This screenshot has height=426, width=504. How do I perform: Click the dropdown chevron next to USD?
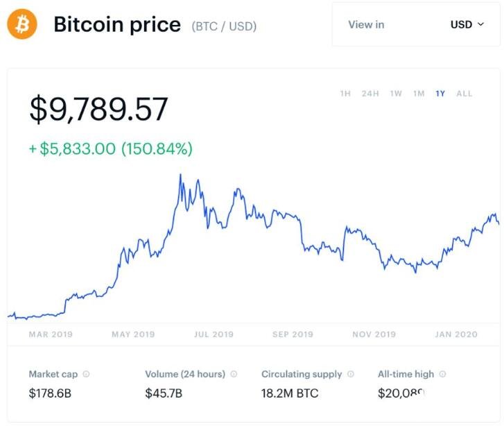481,25
